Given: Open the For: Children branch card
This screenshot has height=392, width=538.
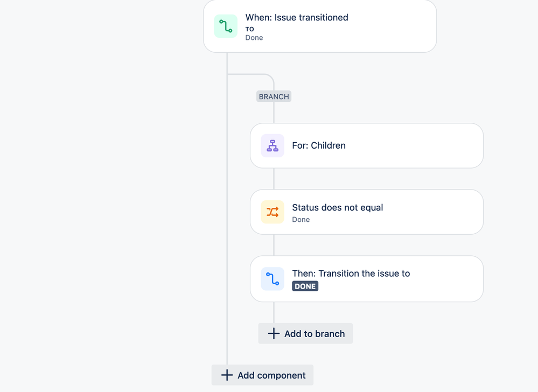Looking at the screenshot, I should click(366, 145).
